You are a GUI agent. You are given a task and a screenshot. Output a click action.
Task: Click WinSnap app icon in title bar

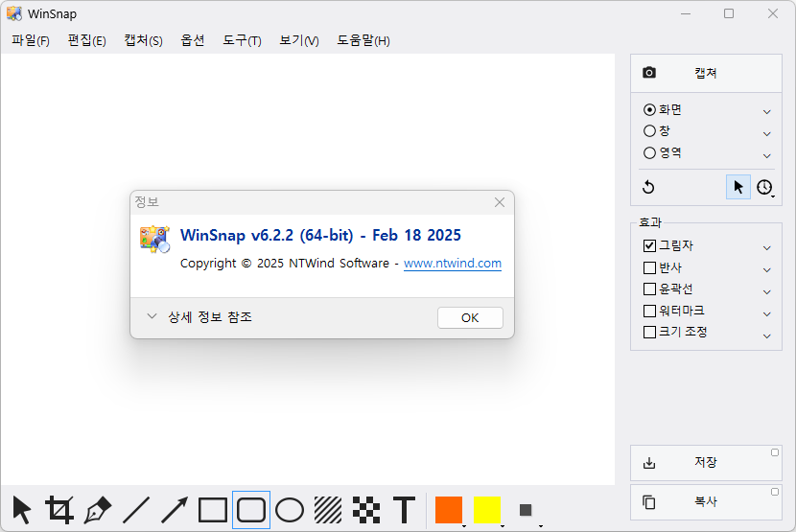[14, 13]
